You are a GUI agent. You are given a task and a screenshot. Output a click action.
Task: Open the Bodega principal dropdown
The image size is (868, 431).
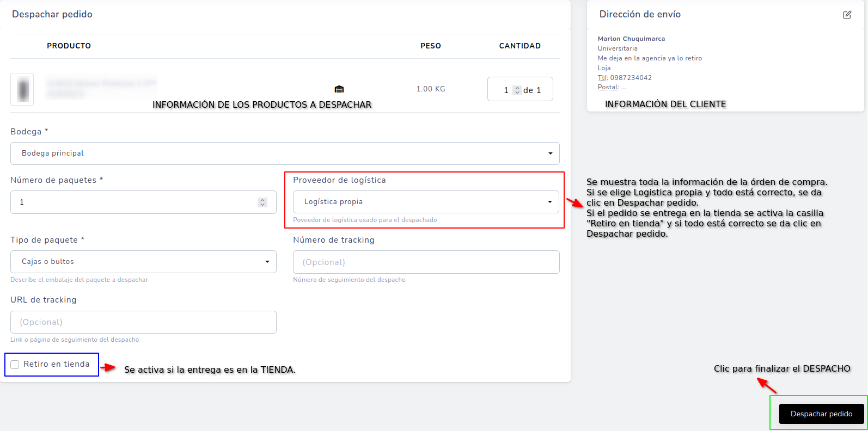point(285,153)
